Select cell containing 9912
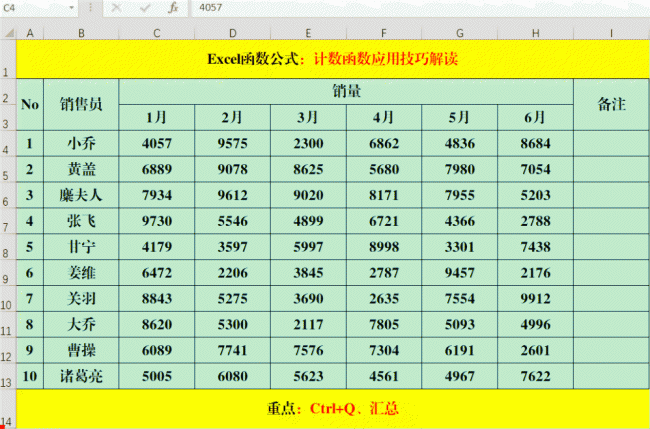Screen dimensions: 650x429 536,299
